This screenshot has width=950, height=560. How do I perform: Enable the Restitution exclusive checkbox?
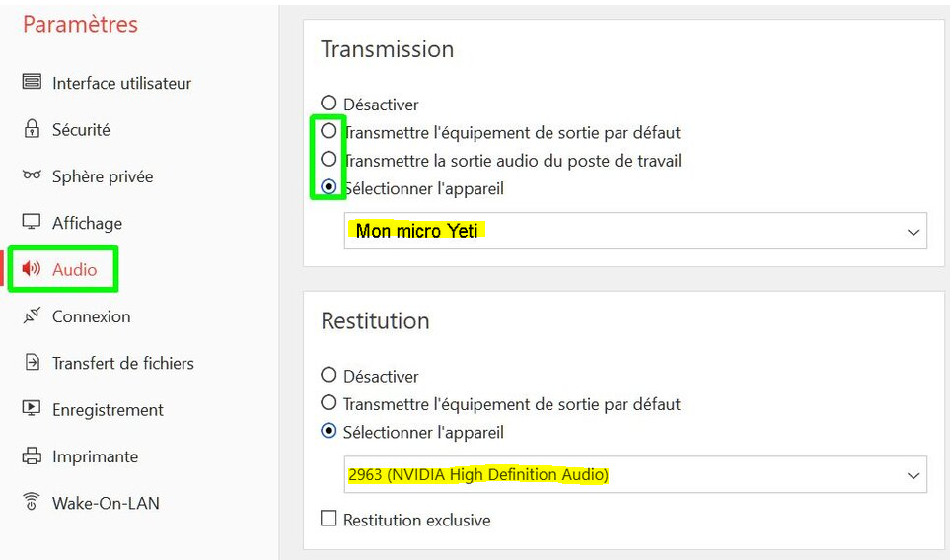pyautogui.click(x=329, y=519)
